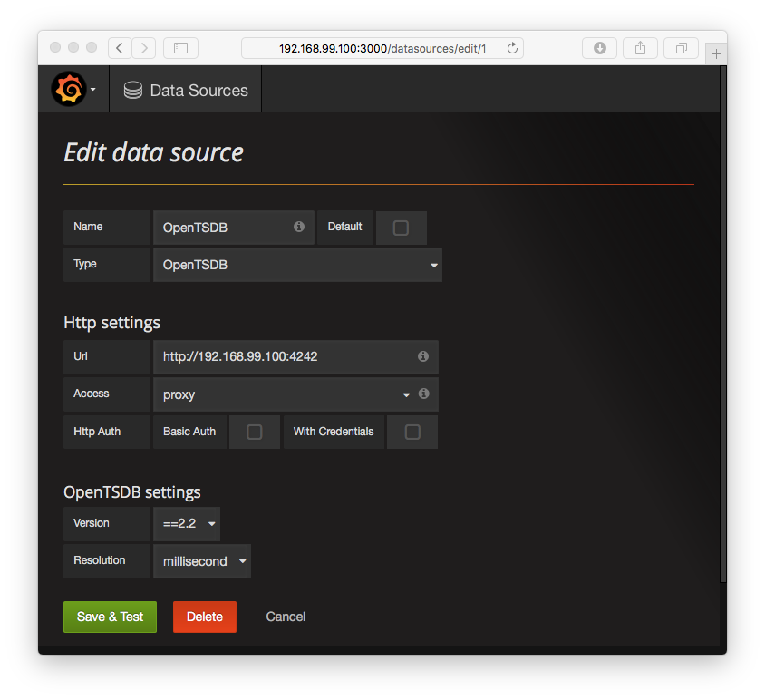This screenshot has height=700, width=765.
Task: Click the "Type" label
Action: pyautogui.click(x=85, y=264)
